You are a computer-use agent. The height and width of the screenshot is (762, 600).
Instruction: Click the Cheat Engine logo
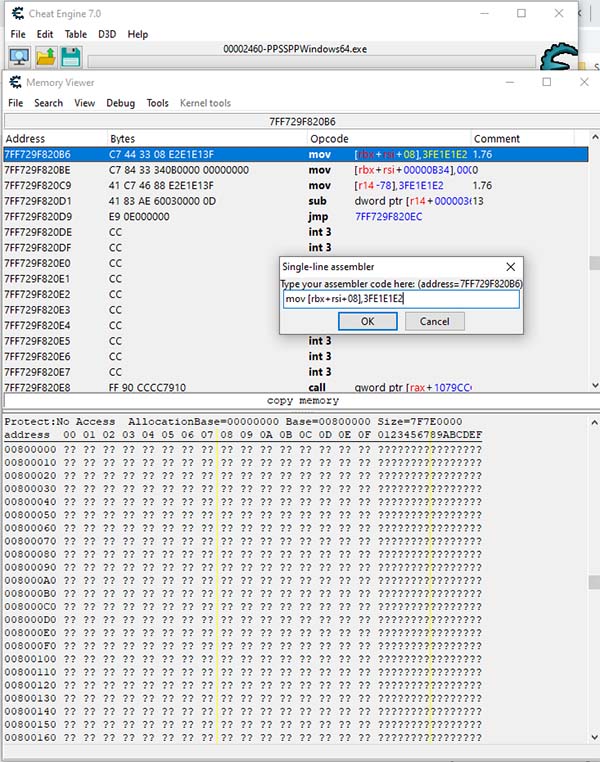(561, 58)
